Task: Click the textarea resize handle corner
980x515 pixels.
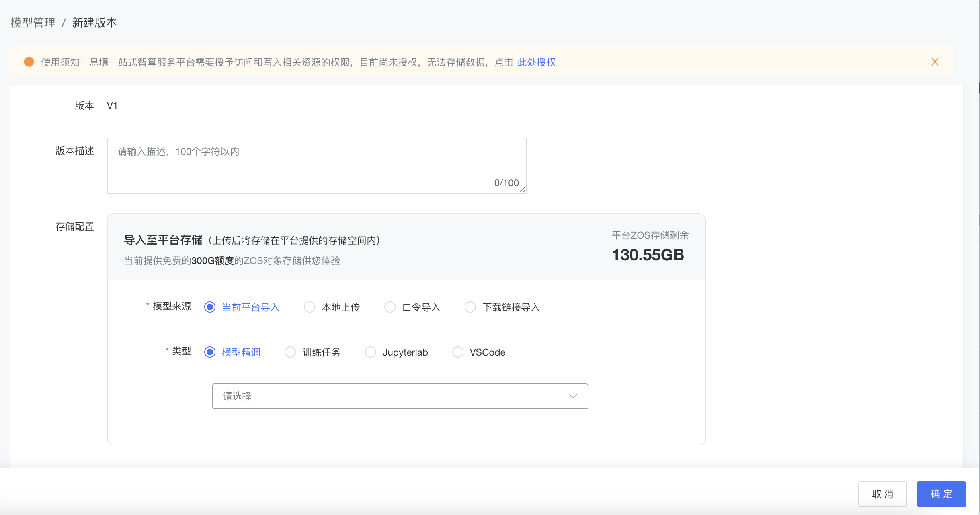Action: point(523,190)
